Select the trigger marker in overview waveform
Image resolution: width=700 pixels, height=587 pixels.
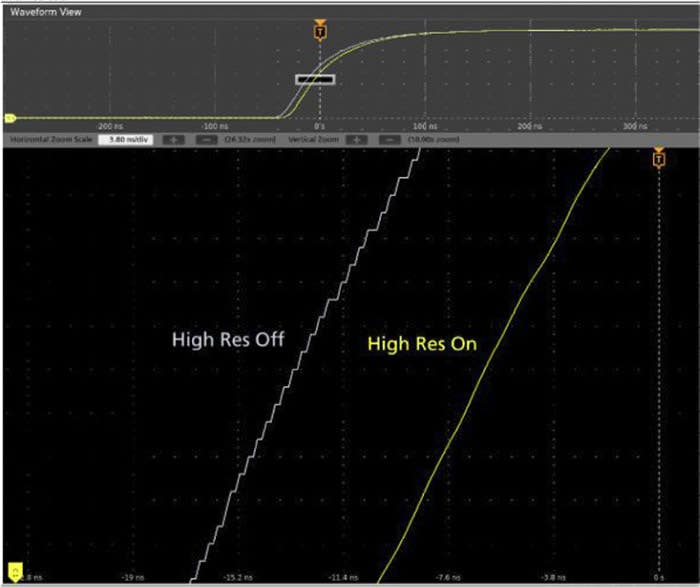[320, 30]
